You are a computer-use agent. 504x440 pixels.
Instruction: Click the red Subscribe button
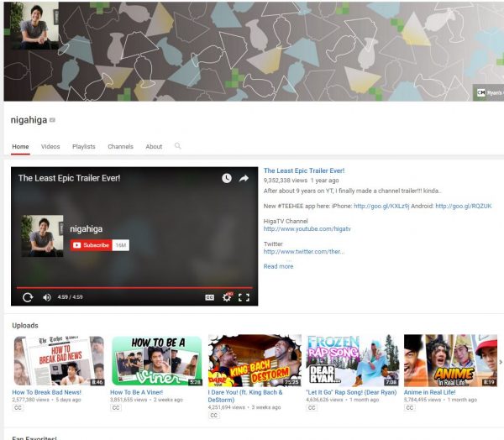pos(92,245)
